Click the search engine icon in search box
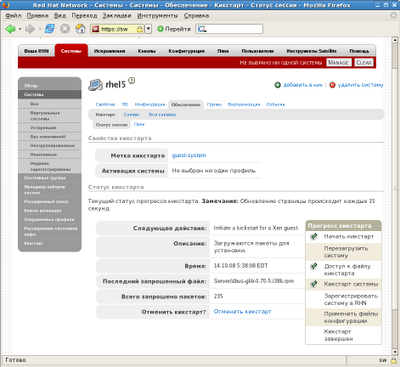The width and height of the screenshot is (400, 367). [x=202, y=29]
